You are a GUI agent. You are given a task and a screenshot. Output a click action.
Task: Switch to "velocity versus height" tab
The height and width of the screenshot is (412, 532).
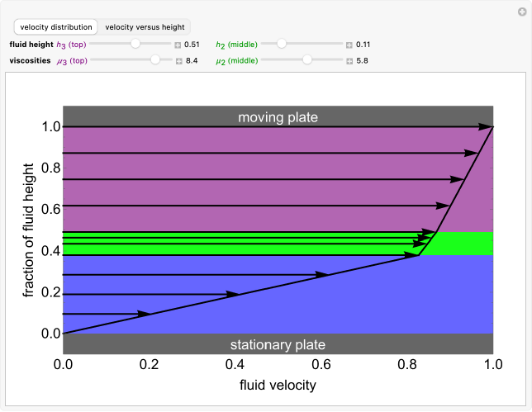pos(145,27)
